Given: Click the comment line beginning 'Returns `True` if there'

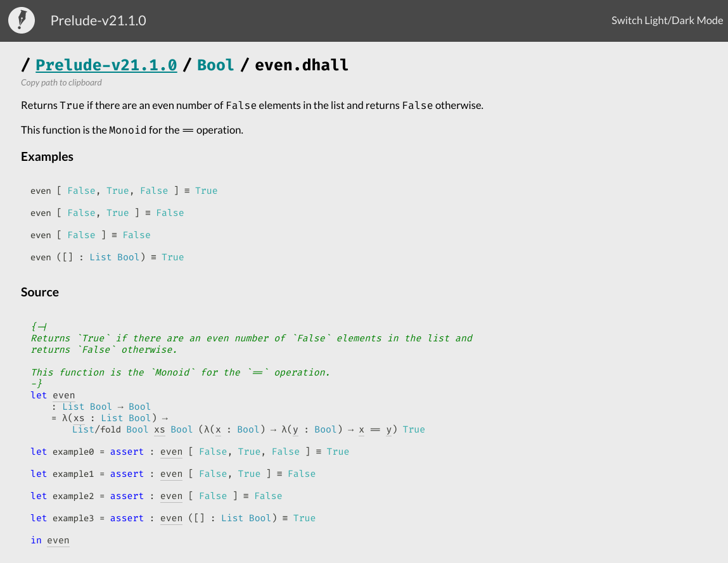Looking at the screenshot, I should coord(252,338).
